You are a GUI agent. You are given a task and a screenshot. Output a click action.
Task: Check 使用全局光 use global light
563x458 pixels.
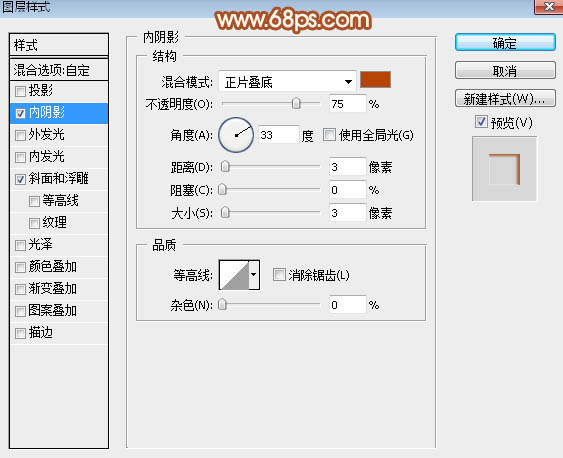click(329, 135)
